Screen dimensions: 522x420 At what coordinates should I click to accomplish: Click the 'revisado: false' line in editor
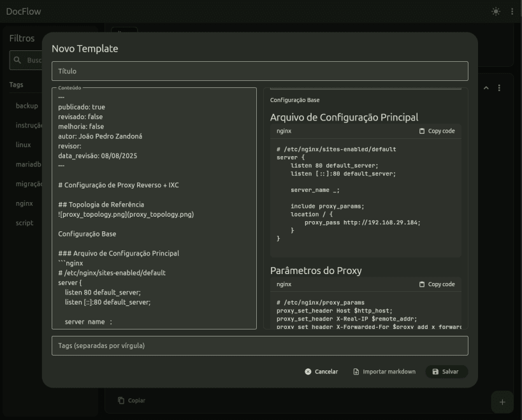tap(80, 117)
